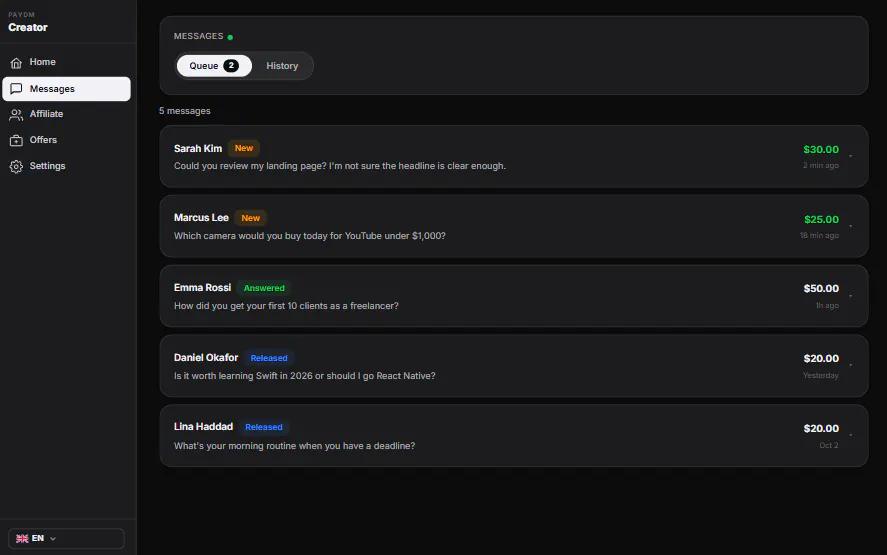Screen dimensions: 887x555
Task: Open the Settings menu label
Action: tap(48, 166)
